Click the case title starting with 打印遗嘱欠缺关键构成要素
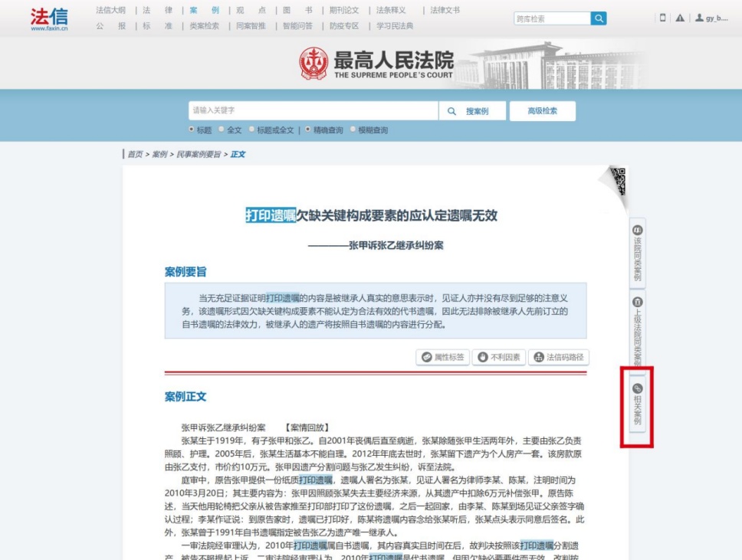The height and width of the screenshot is (560, 742). pos(371,216)
